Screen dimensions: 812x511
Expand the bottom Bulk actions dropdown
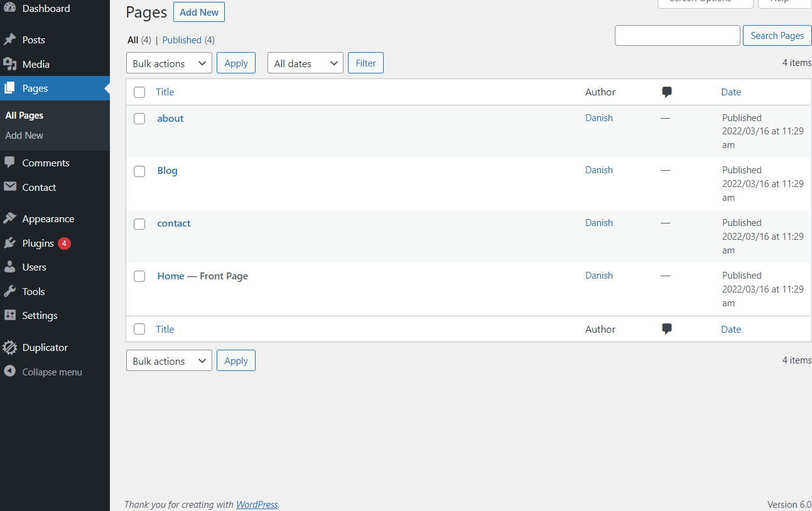(169, 360)
